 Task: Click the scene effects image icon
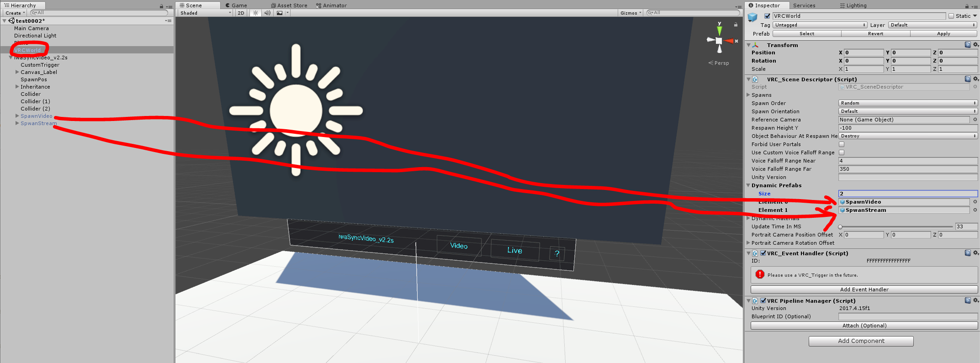pyautogui.click(x=280, y=13)
